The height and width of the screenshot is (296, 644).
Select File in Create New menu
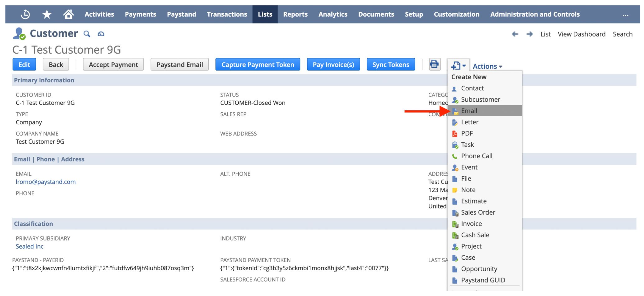(485, 178)
